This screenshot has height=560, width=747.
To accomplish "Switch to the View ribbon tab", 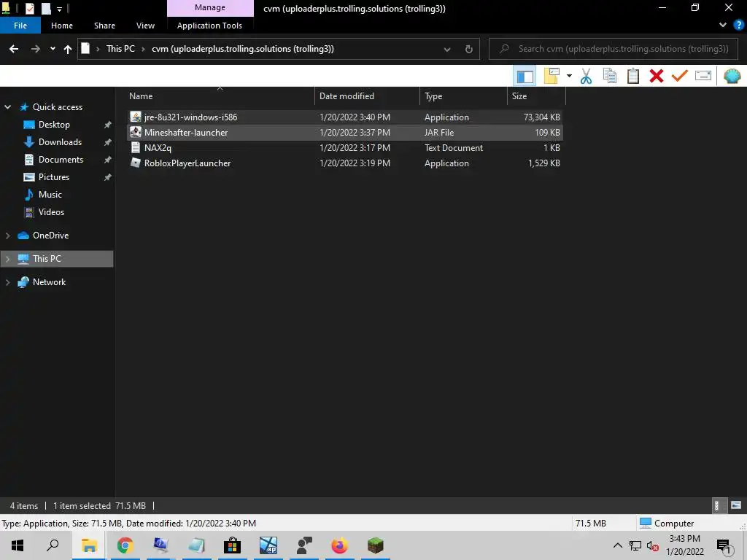I will pos(145,26).
